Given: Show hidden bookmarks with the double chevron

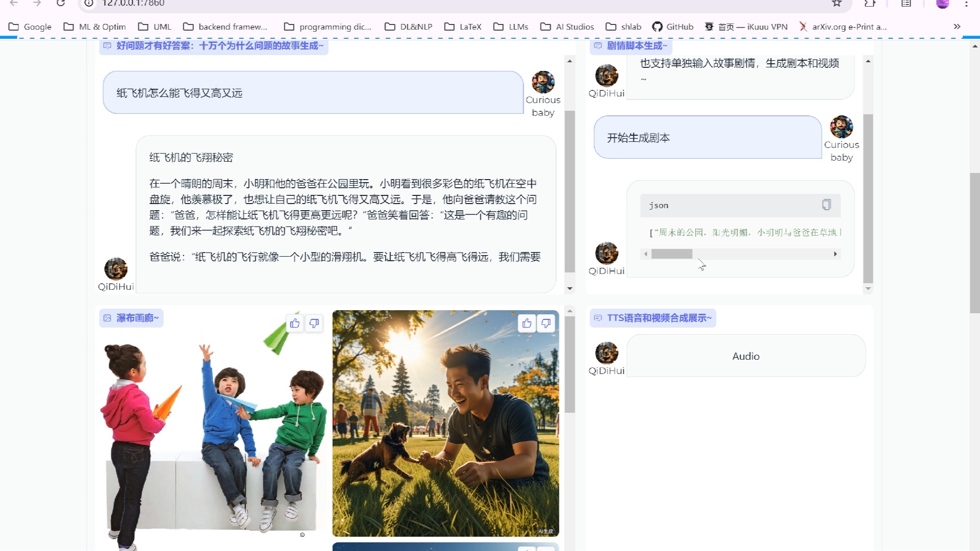Looking at the screenshot, I should (x=957, y=27).
